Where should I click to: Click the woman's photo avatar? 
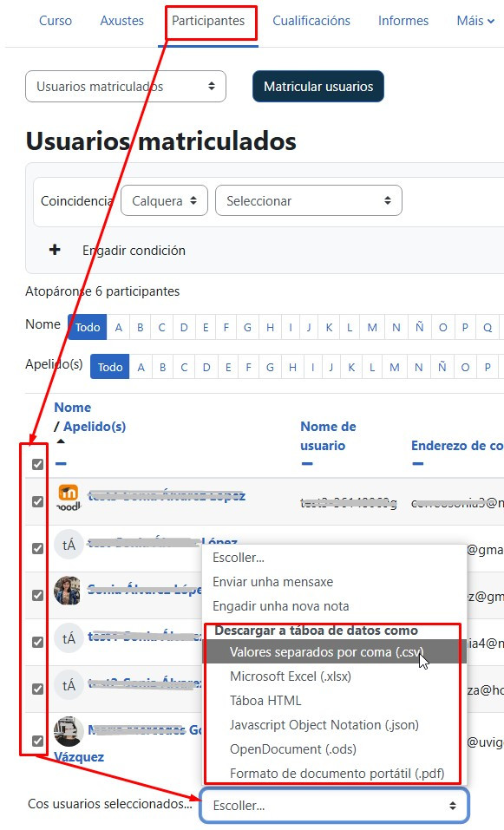click(68, 591)
